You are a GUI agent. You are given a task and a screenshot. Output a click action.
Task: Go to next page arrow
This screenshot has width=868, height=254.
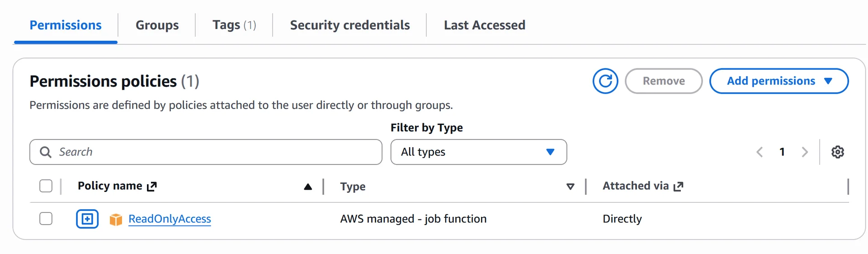pos(805,152)
